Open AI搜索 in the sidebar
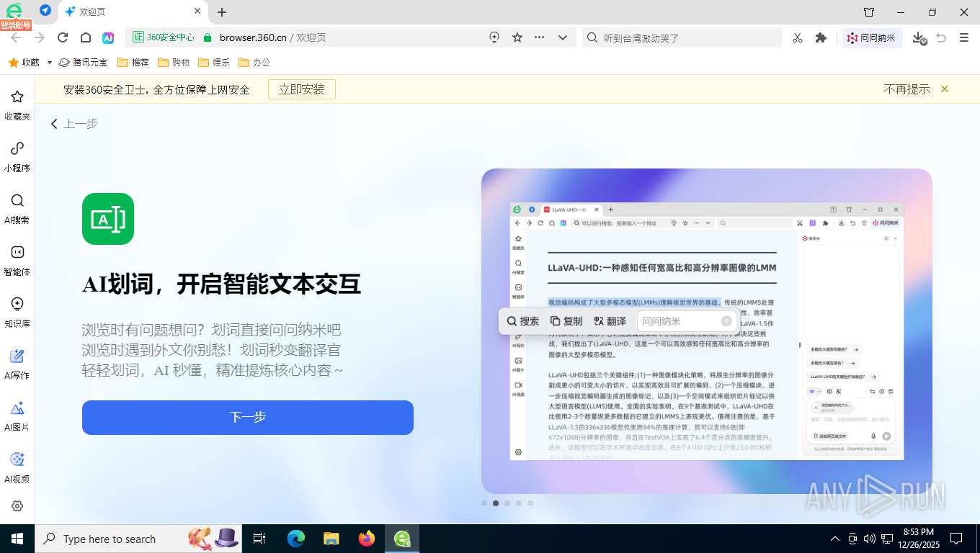Screen dimensions: 980x553 (17, 209)
